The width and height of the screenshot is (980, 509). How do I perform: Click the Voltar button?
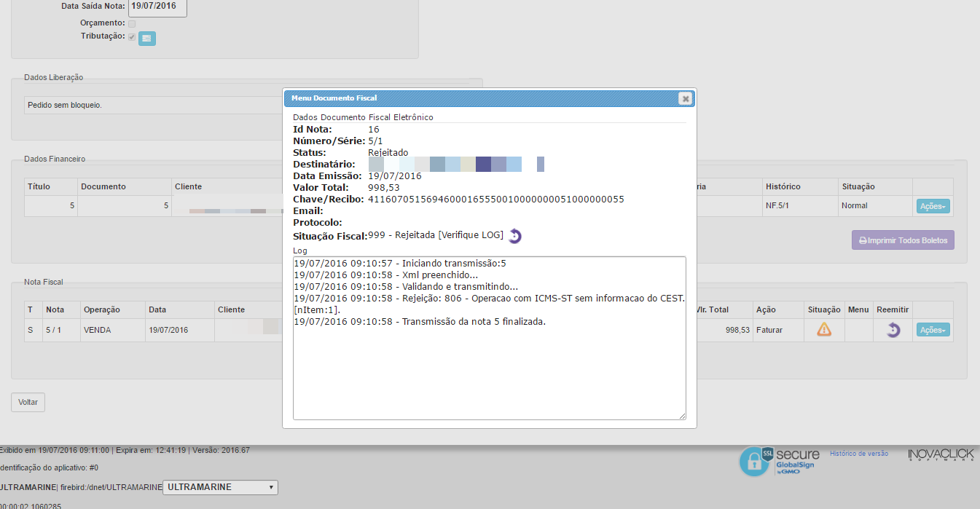click(x=28, y=402)
